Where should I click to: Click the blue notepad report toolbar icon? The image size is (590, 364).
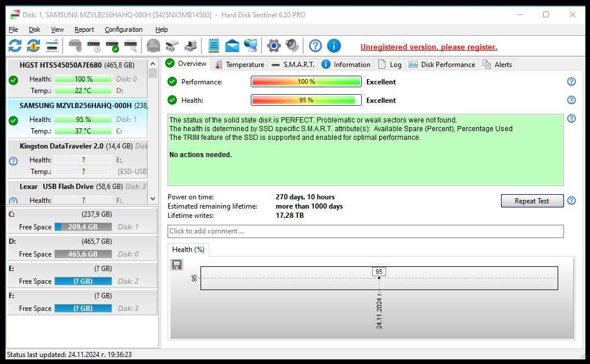point(213,46)
